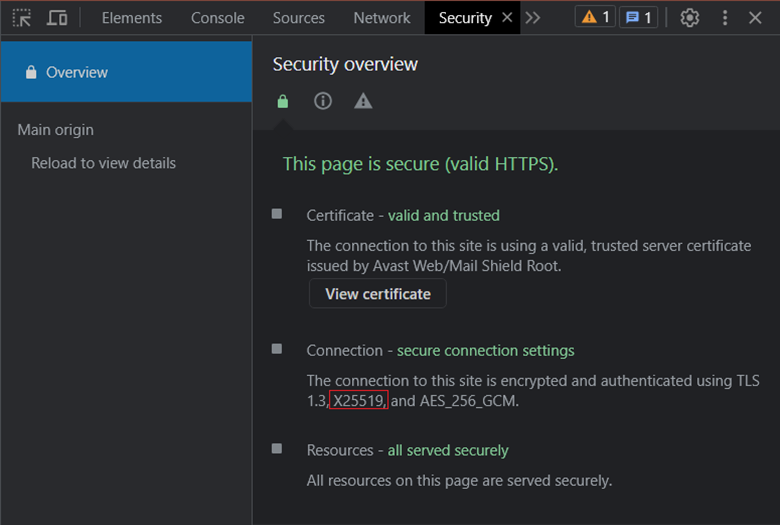Select Overview in the sidebar
Screen dimensions: 780x525
point(126,72)
